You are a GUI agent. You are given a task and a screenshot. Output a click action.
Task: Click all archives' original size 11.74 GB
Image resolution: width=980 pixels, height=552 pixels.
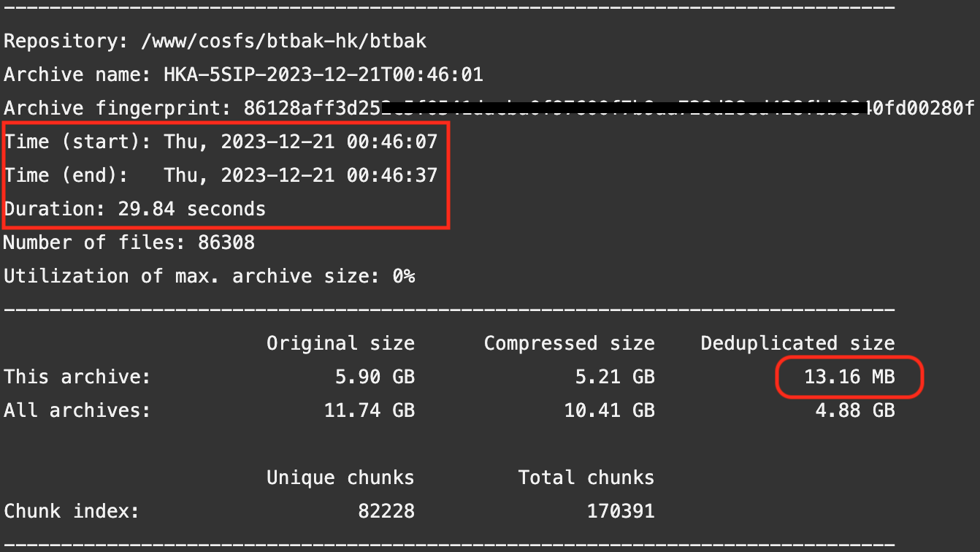[369, 410]
